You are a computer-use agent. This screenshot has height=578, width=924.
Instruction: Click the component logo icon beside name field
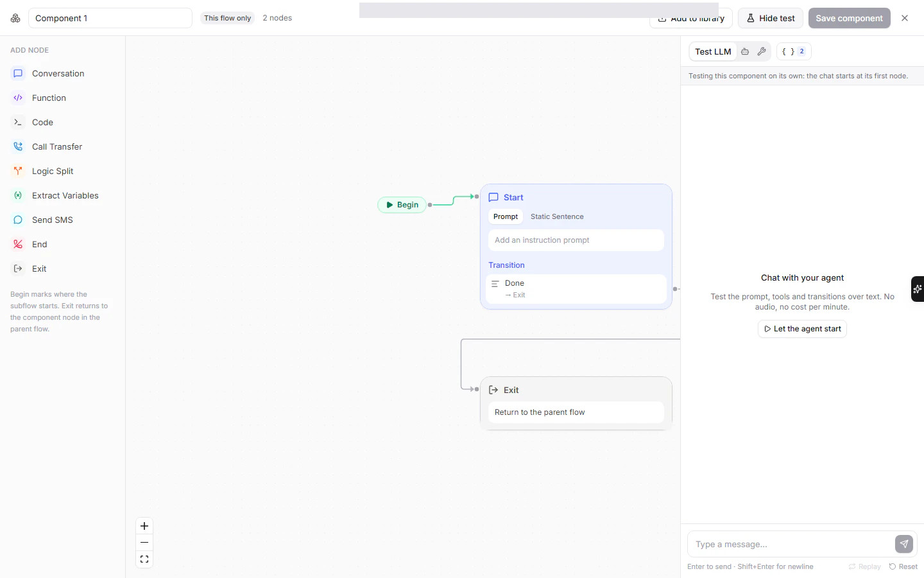coord(15,18)
